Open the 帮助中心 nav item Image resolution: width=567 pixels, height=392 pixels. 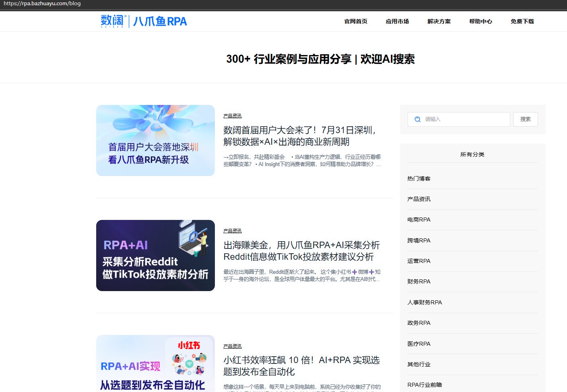coord(480,21)
